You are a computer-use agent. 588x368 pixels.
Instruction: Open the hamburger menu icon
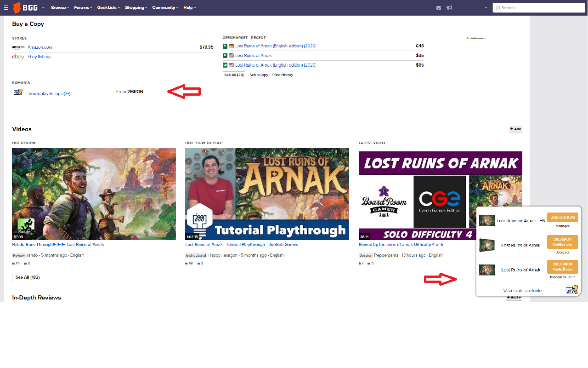click(x=6, y=8)
